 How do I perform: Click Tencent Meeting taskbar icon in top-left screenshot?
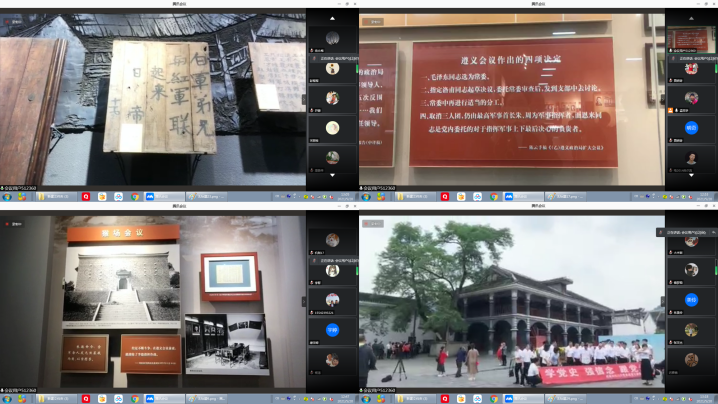pos(150,197)
